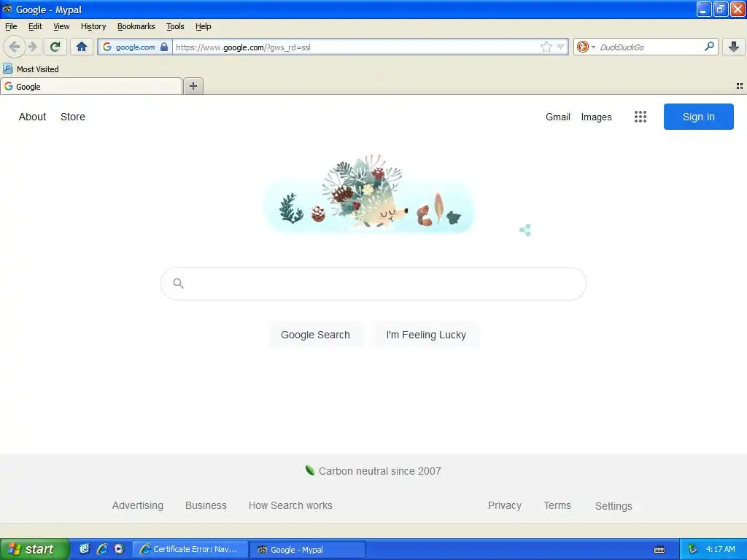Open the Downloads arrow button
Viewport: 747px width, 560px height.
(734, 47)
